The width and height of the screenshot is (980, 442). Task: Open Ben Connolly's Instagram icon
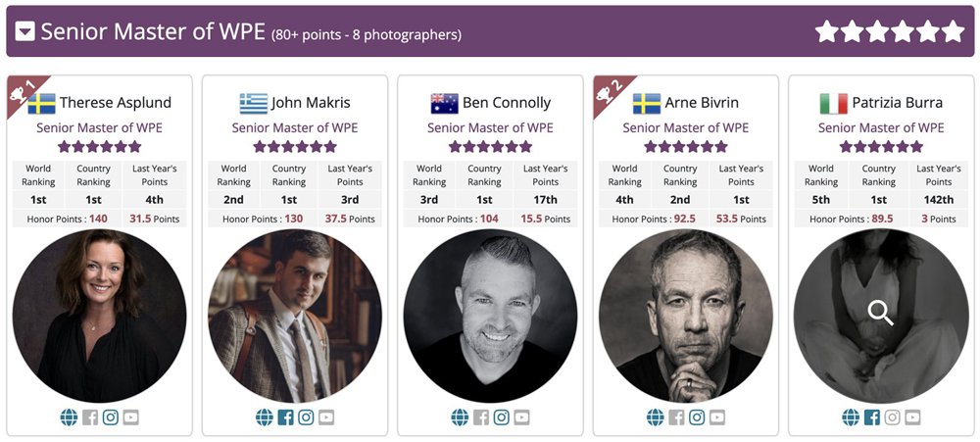(501, 417)
